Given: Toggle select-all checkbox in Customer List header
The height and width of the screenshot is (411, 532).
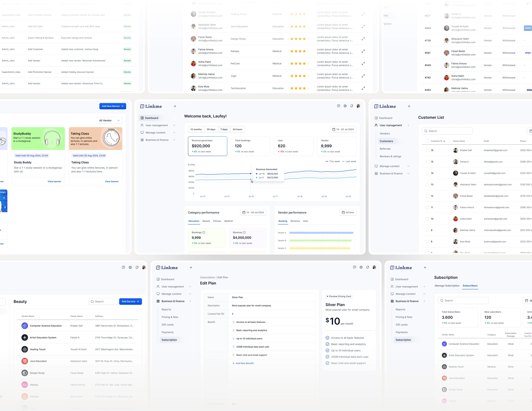Looking at the screenshot, I should 427,141.
